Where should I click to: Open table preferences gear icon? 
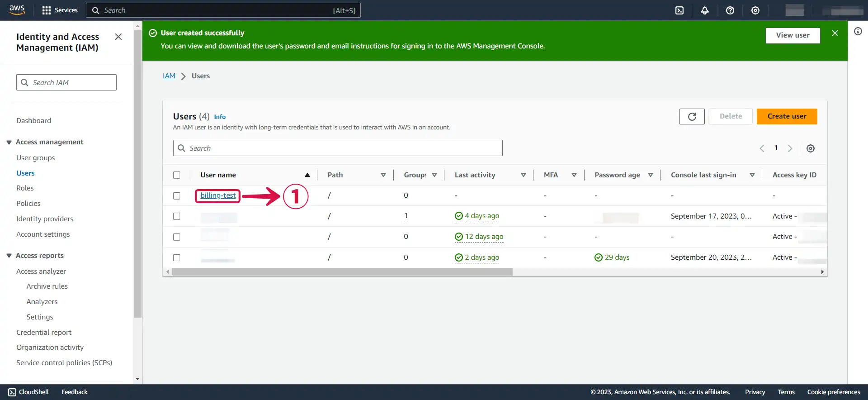811,148
